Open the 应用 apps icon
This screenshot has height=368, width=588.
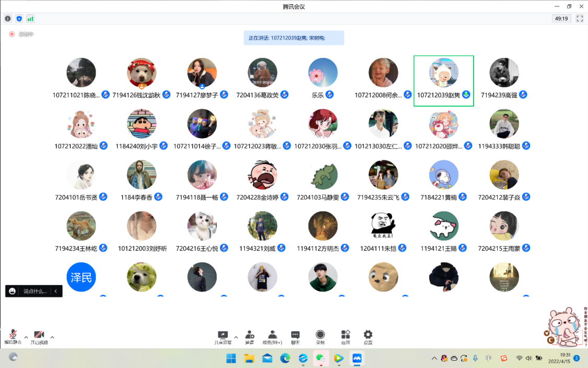pos(345,337)
